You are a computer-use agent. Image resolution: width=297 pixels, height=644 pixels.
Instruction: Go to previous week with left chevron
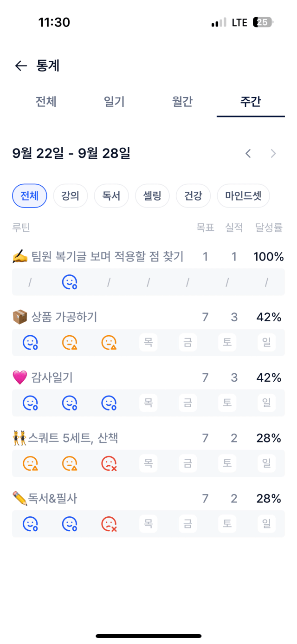pyautogui.click(x=248, y=153)
